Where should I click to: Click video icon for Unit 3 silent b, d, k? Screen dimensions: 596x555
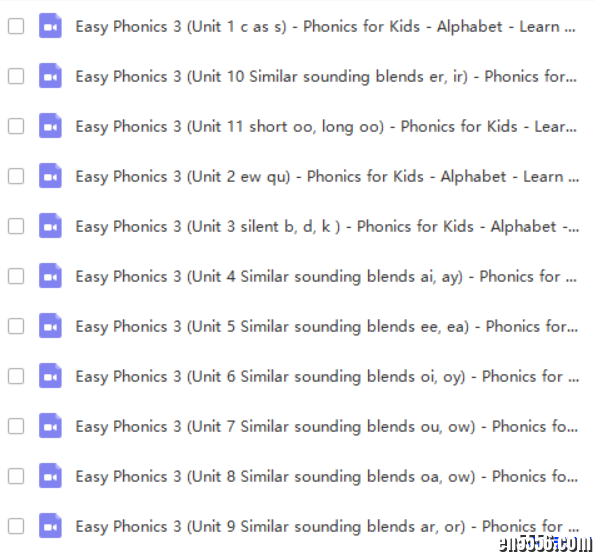pyautogui.click(x=50, y=226)
